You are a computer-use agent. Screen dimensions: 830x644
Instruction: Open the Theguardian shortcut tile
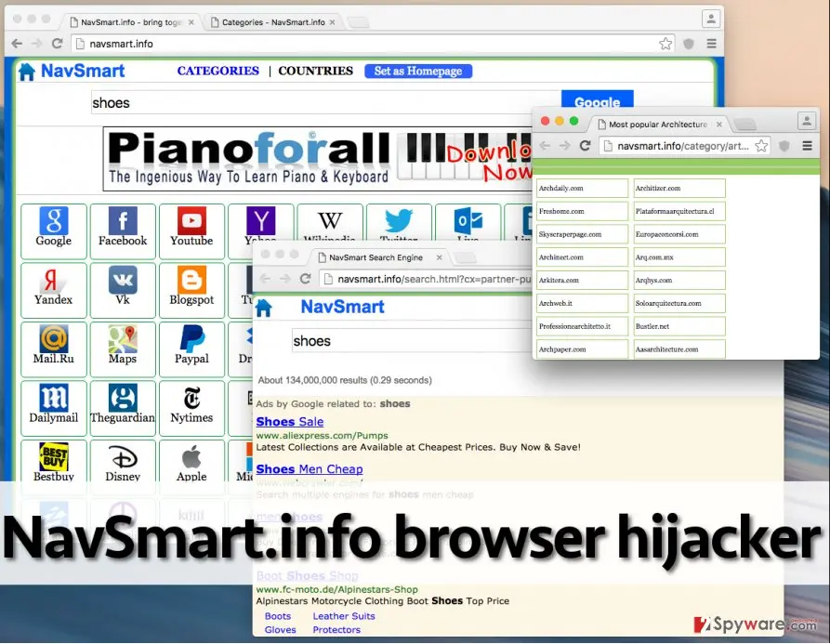click(123, 408)
